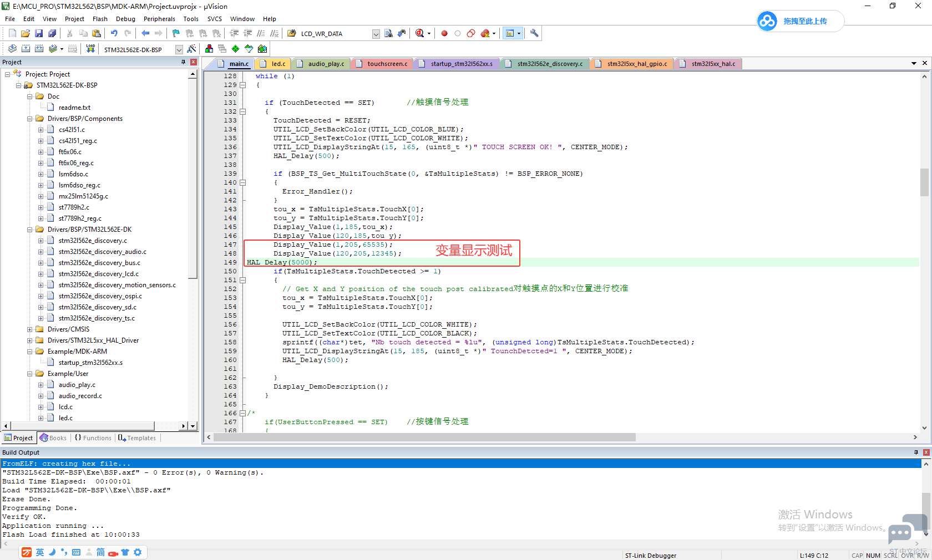This screenshot has width=932, height=560.
Task: Click the IME 英 language indicator
Action: tap(40, 552)
